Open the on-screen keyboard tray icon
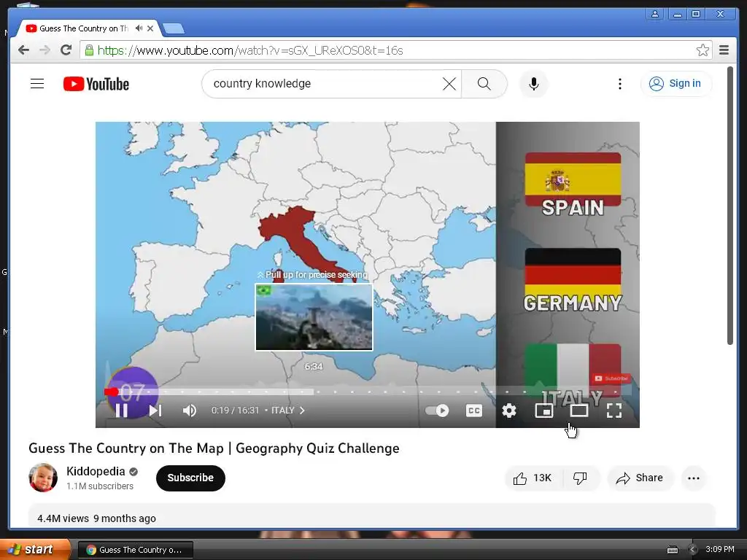This screenshot has height=560, width=747. [672, 550]
